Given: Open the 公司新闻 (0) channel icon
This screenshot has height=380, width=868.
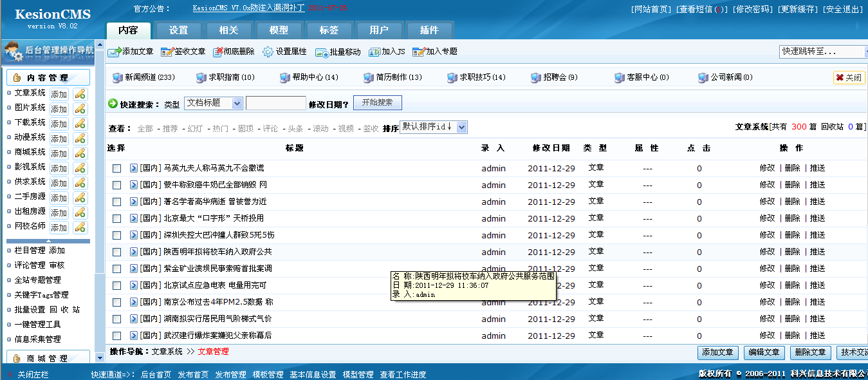Looking at the screenshot, I should tap(703, 77).
